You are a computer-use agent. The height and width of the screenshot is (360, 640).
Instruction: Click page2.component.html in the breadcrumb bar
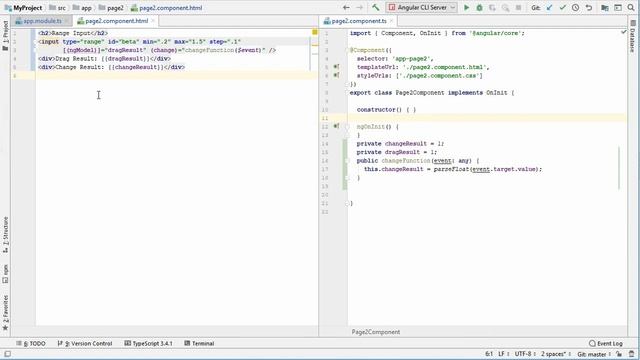click(x=166, y=8)
